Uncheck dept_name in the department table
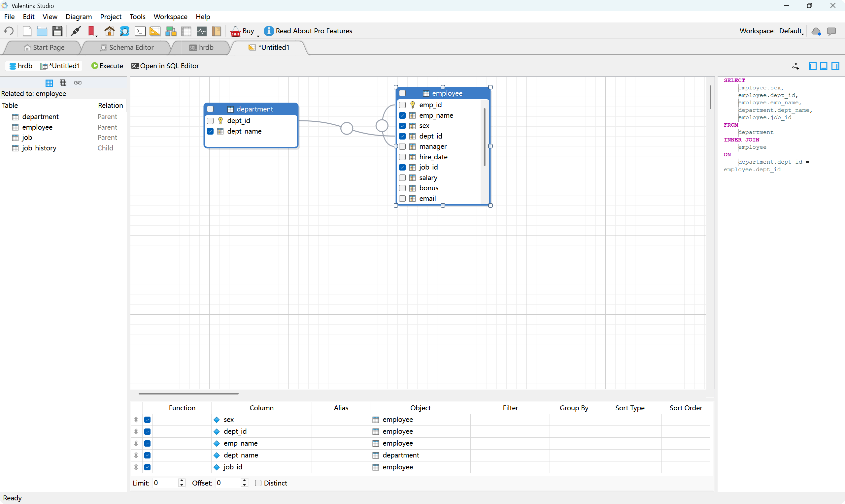This screenshot has width=845, height=504. click(x=210, y=131)
